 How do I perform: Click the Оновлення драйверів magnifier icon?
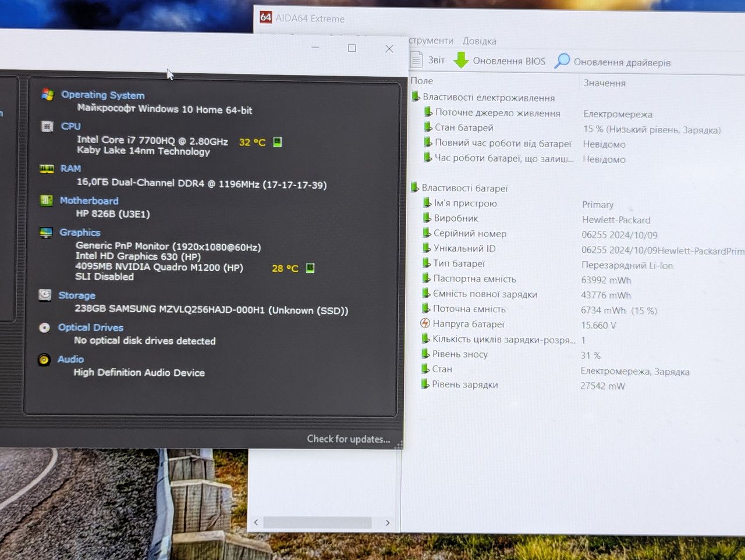coord(562,60)
